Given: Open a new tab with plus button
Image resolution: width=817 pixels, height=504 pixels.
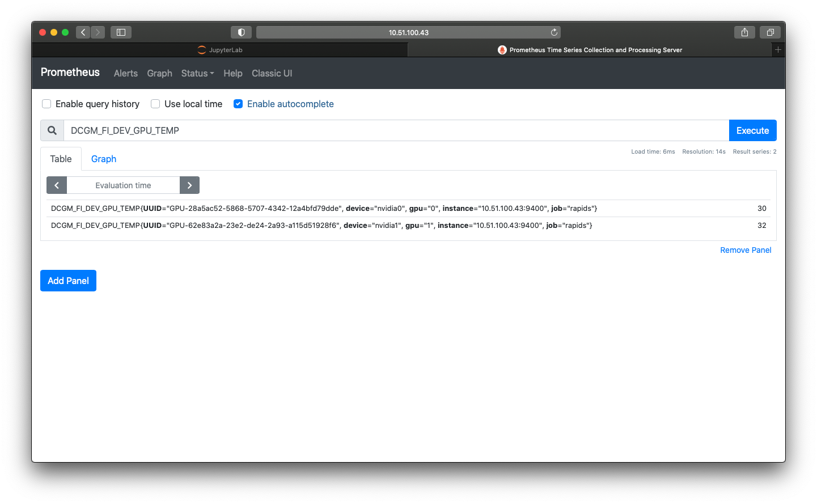Looking at the screenshot, I should click(x=778, y=50).
